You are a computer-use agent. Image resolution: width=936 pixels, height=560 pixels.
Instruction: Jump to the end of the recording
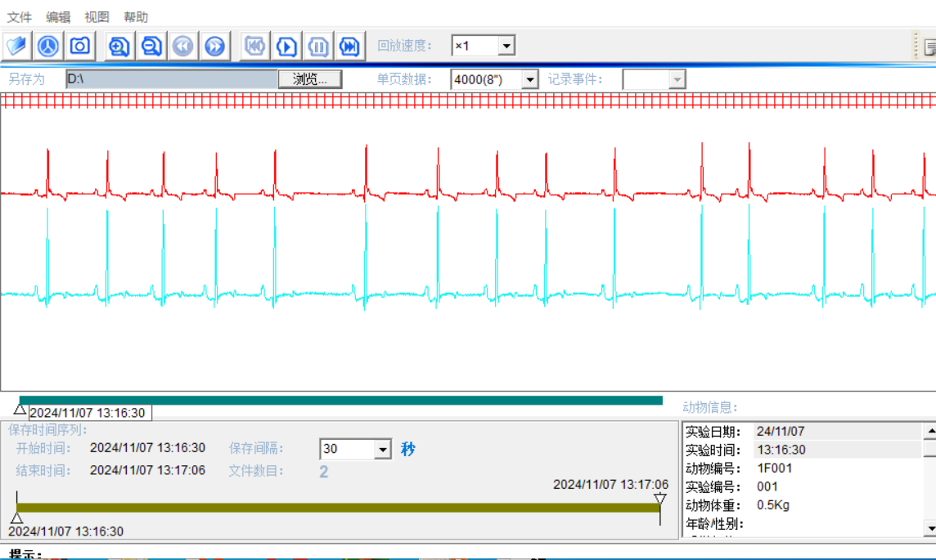coord(349,46)
